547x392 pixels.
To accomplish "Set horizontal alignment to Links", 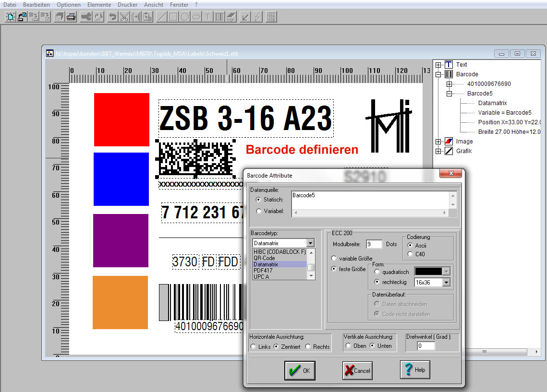I will pos(253,346).
